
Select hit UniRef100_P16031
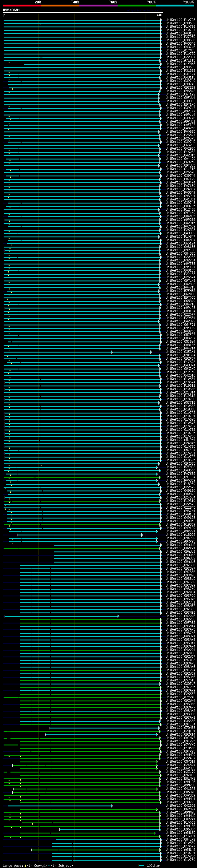point(180,836)
